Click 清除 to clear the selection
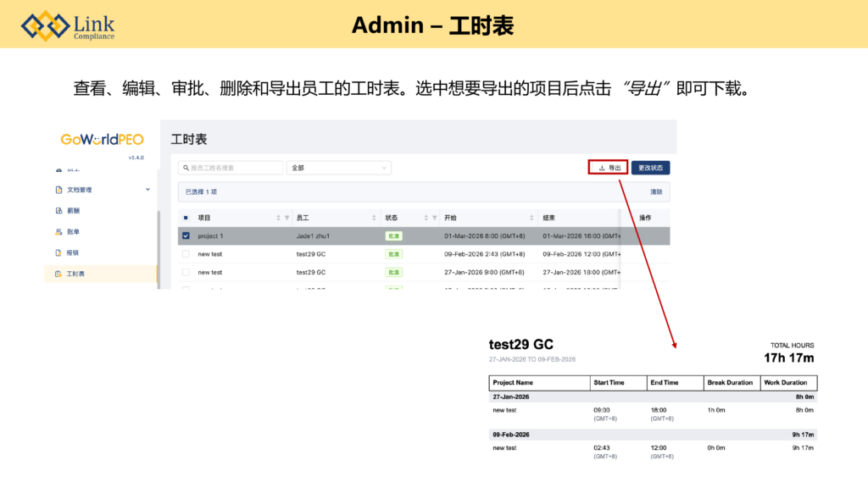 point(656,192)
